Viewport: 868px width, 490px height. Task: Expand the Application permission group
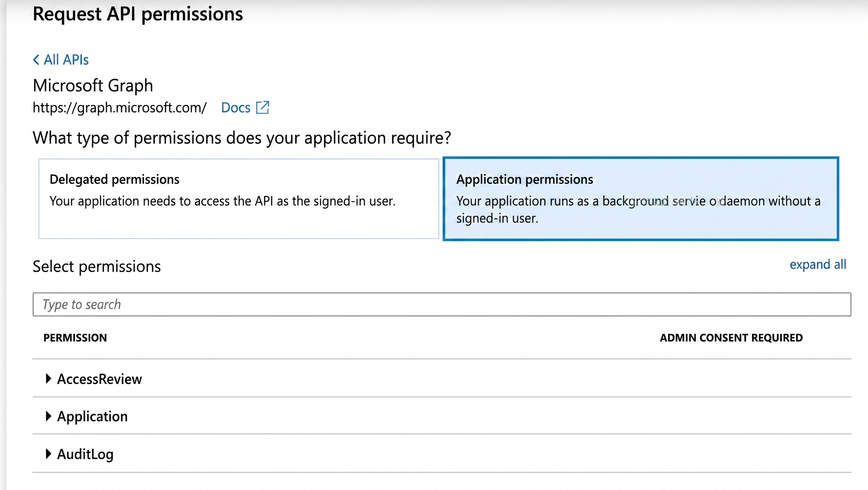48,416
